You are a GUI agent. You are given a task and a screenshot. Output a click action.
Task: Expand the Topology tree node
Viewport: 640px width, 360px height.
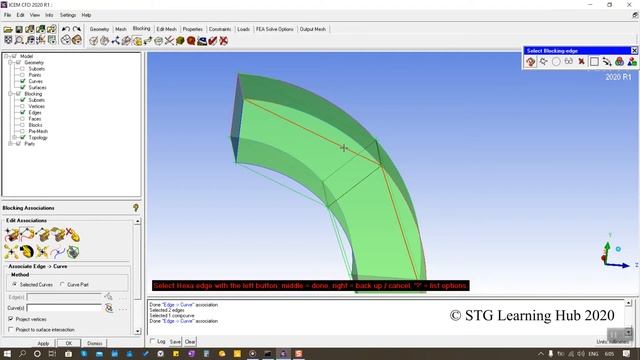[15, 138]
